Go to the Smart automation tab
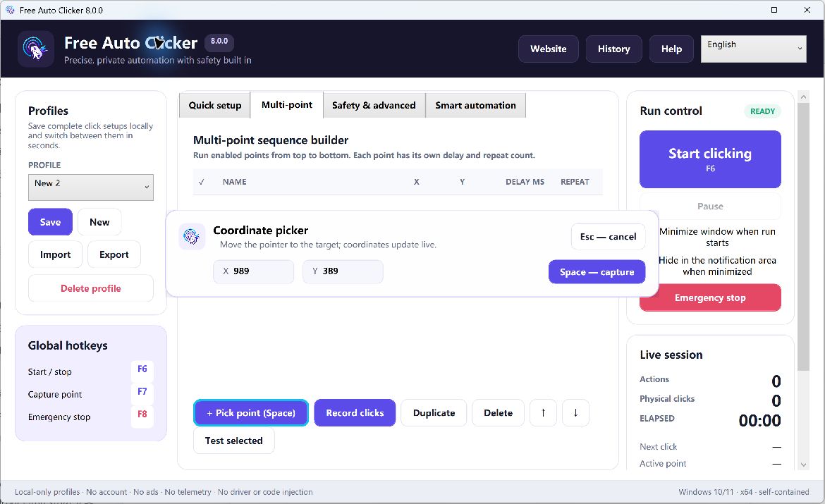The width and height of the screenshot is (825, 504). pyautogui.click(x=476, y=105)
